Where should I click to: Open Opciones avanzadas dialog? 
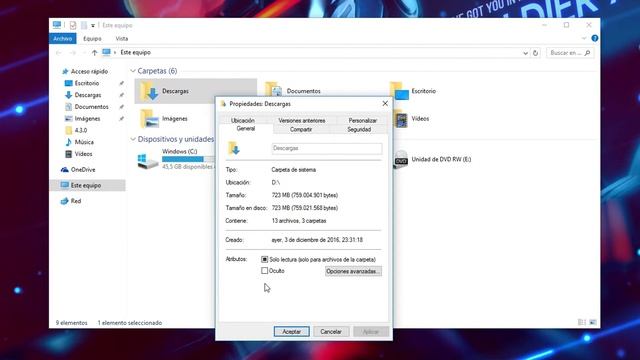pos(353,271)
